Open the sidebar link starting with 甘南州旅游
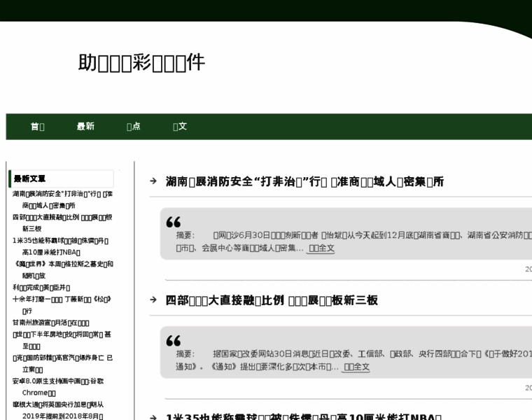Screen dimensions: 532x420 point(51,323)
